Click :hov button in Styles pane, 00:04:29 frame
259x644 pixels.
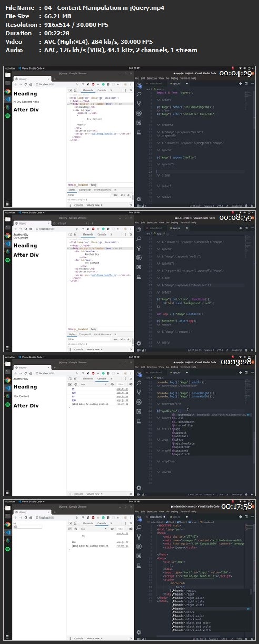[x=115, y=195]
